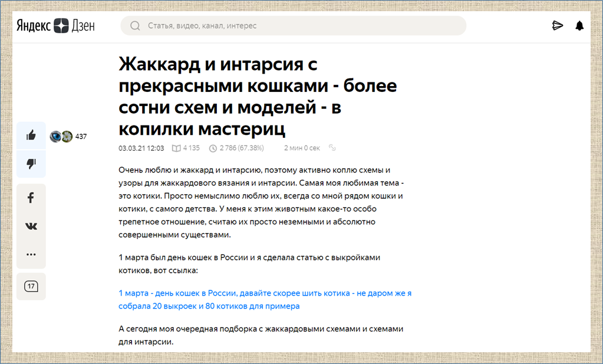Image resolution: width=603 pixels, height=364 pixels.
Task: Like the article with thumbs up
Action: 31,135
